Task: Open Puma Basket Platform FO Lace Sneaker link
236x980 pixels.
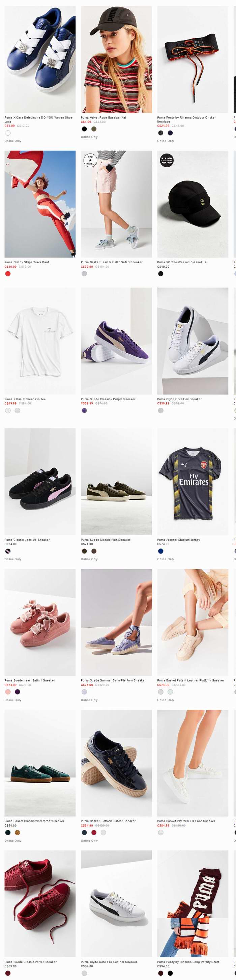Action: [x=186, y=821]
